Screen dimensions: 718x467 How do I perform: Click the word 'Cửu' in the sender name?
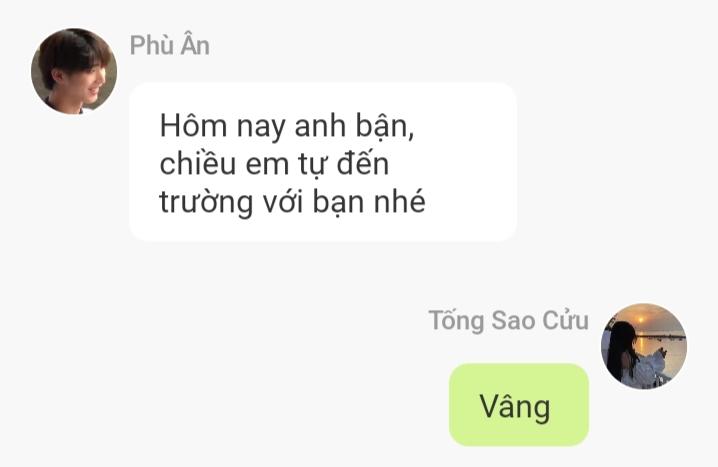tap(566, 320)
